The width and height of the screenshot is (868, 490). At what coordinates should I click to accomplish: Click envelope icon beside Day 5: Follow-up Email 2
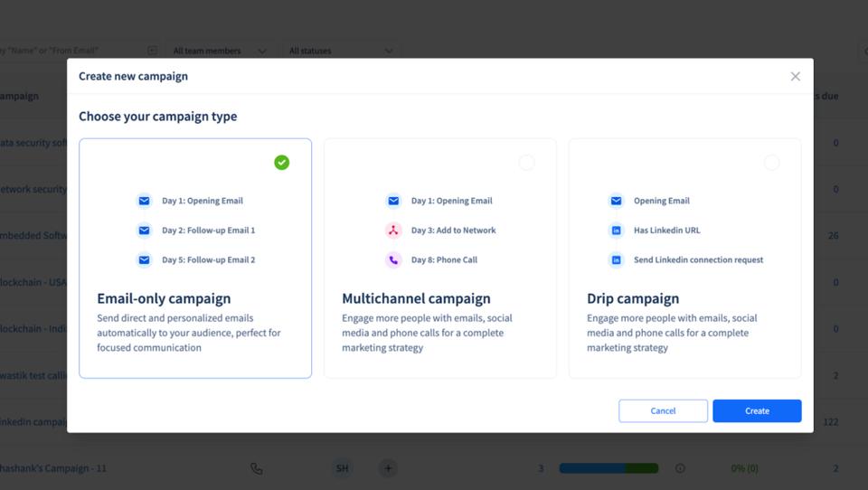click(x=144, y=259)
